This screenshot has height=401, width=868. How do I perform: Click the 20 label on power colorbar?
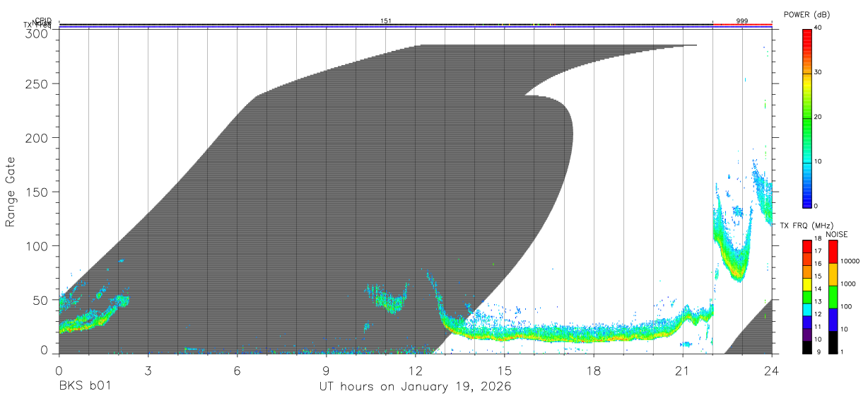[x=819, y=117]
